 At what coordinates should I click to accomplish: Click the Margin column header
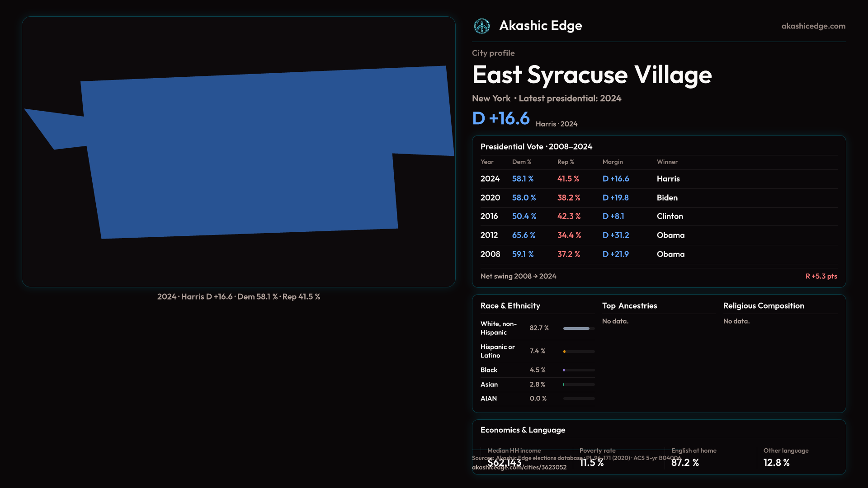(612, 162)
